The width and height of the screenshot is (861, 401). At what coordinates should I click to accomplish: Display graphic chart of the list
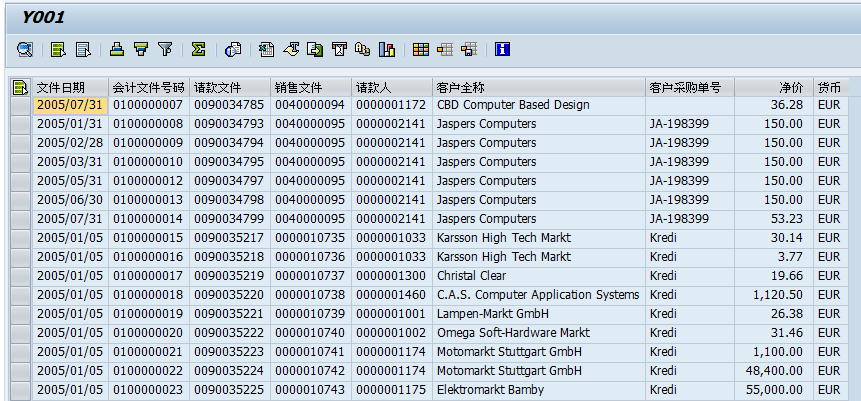click(x=387, y=49)
